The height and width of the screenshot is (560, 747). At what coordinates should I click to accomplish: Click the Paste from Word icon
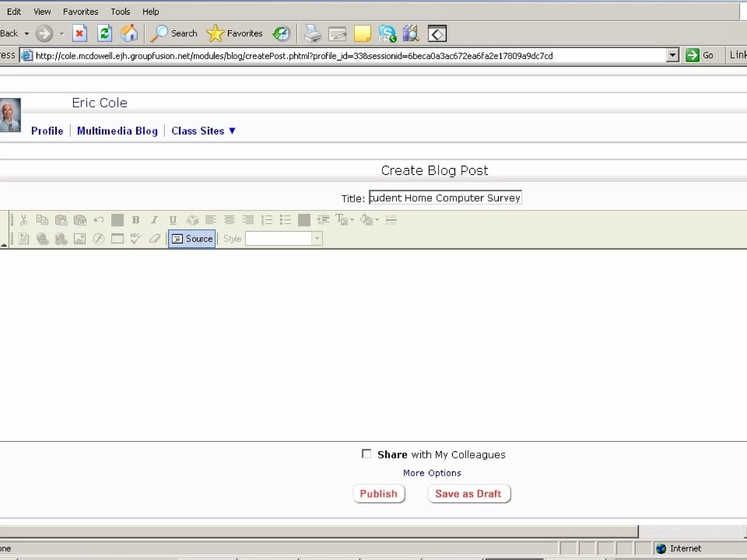point(80,220)
